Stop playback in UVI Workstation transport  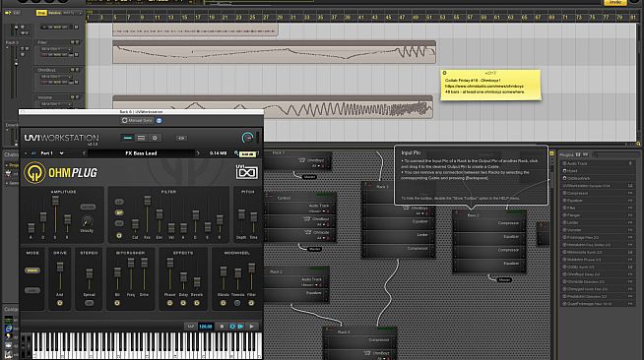(222, 327)
